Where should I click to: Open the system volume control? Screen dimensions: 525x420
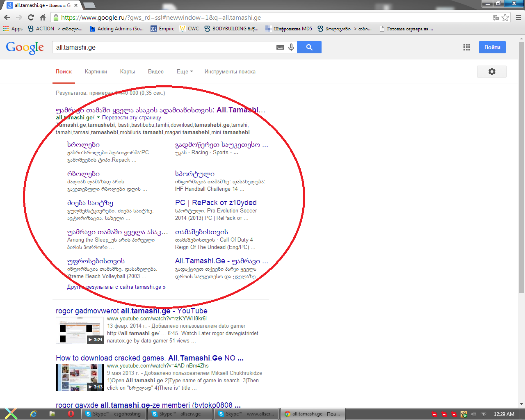[474, 414]
